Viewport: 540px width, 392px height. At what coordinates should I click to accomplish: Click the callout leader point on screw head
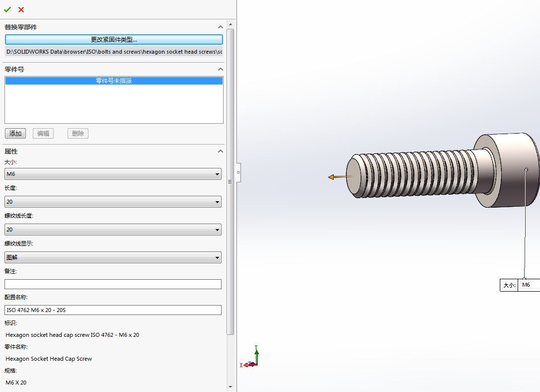click(x=526, y=169)
